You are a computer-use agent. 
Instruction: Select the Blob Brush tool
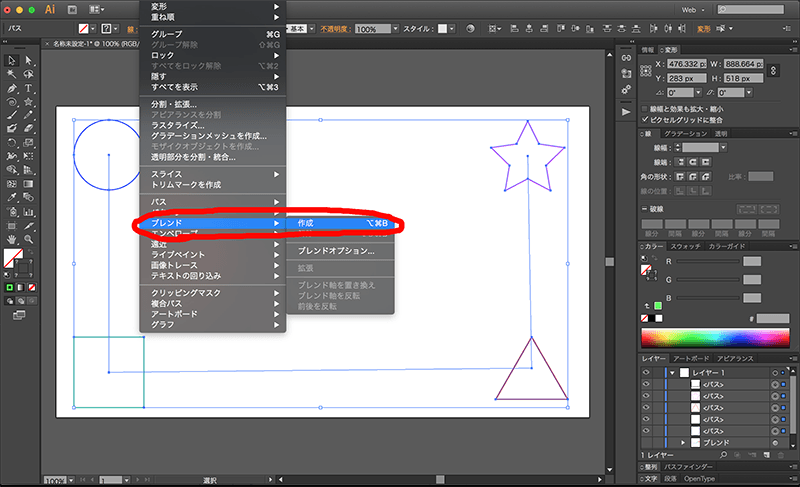[x=12, y=129]
